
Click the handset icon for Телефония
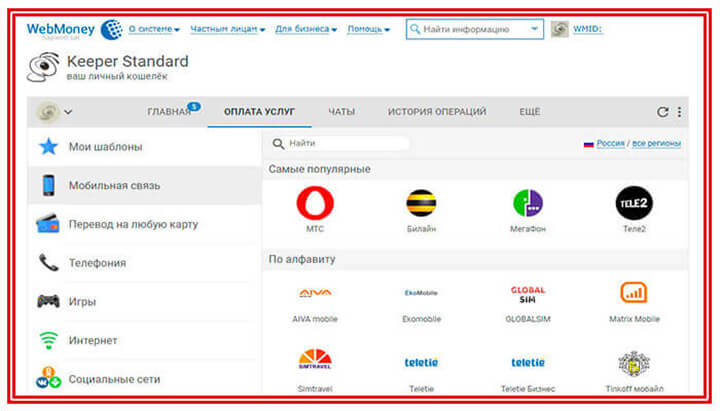[x=48, y=263]
